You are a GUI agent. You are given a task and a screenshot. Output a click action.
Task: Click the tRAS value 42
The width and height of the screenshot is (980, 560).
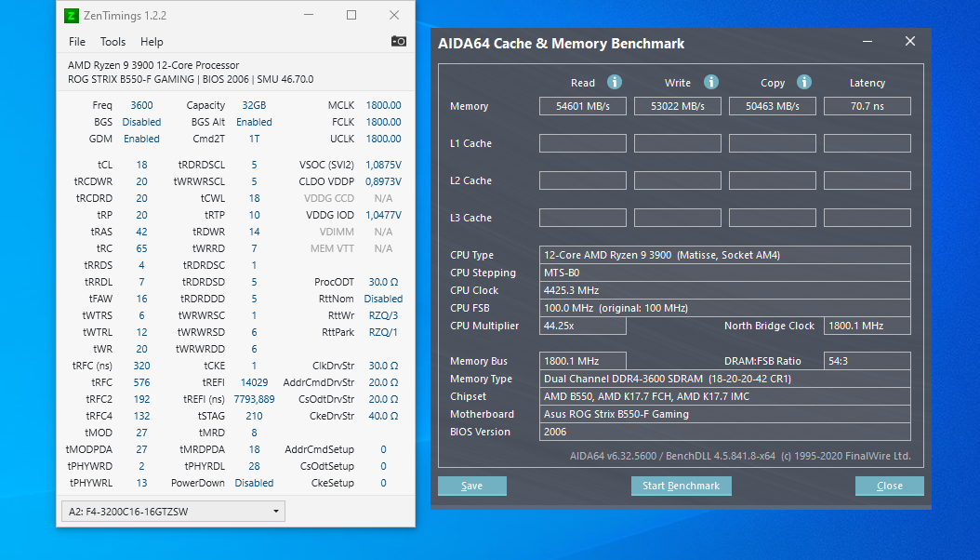click(142, 232)
